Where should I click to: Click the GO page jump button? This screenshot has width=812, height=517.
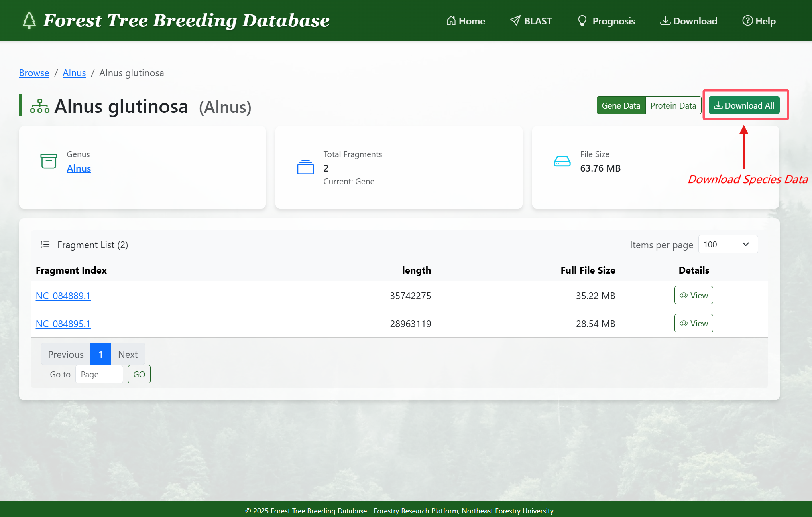point(139,374)
